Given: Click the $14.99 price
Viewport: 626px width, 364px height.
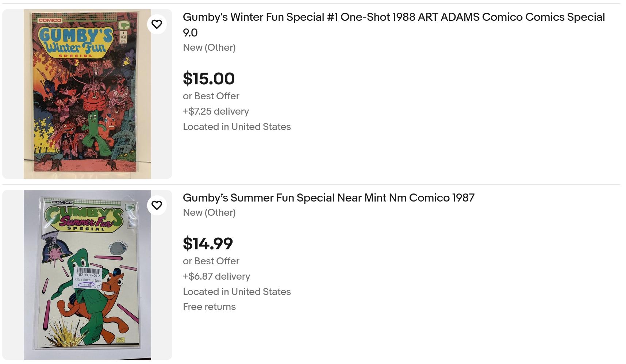Looking at the screenshot, I should [x=208, y=244].
